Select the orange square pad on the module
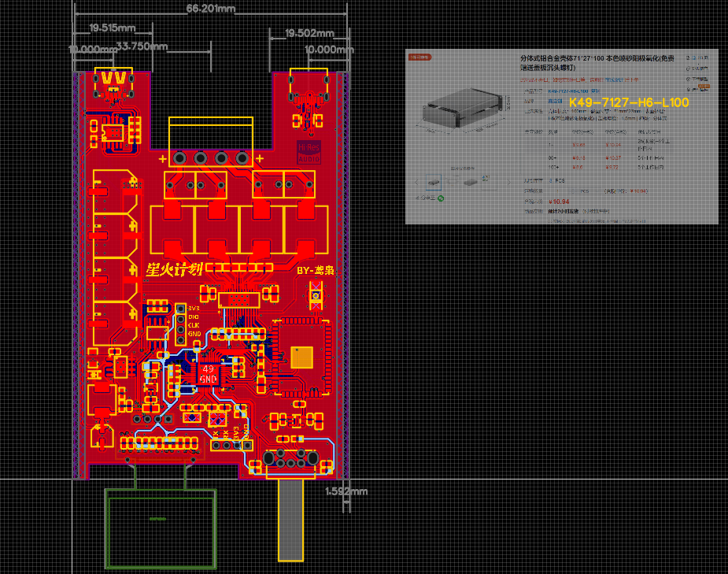The height and width of the screenshot is (574, 728). tap(301, 357)
